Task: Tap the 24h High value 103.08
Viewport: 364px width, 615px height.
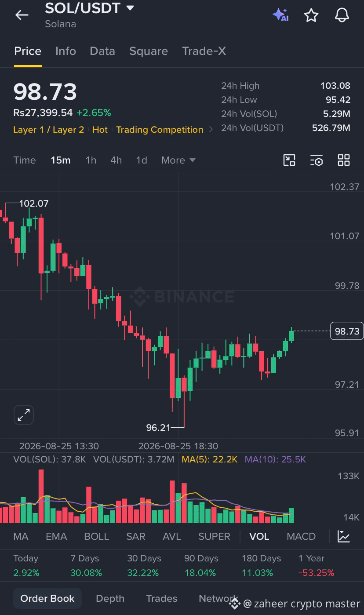Action: point(335,86)
